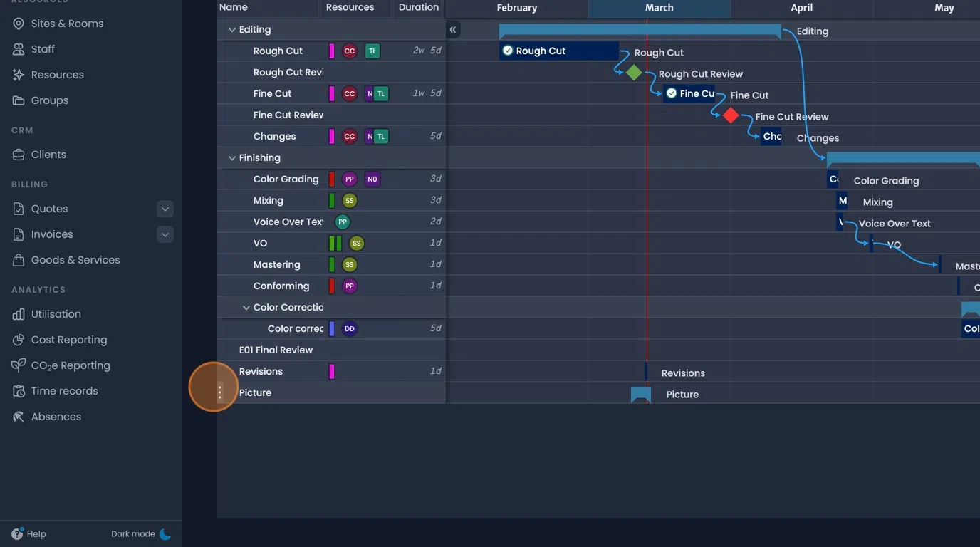Open the Invoices dropdown chevron
Viewport: 980px width, 547px height.
tap(165, 234)
